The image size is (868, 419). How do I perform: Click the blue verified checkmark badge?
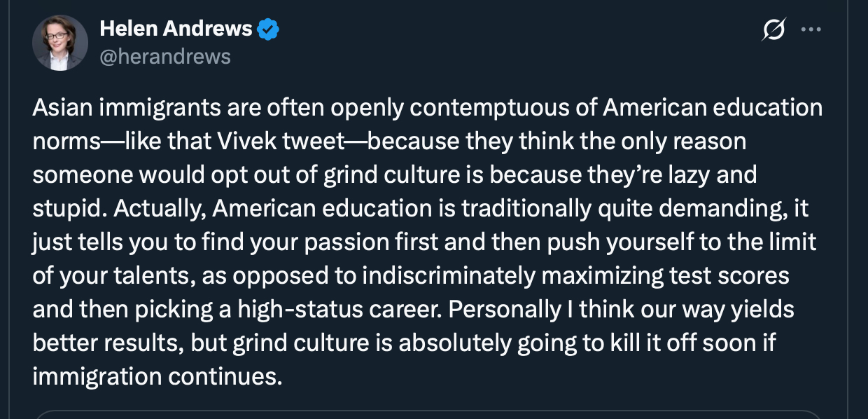point(269,29)
